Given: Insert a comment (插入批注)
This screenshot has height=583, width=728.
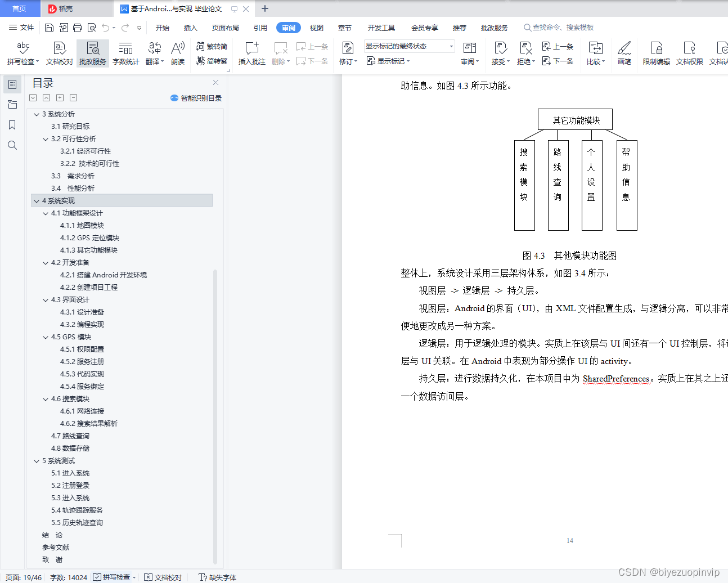Looking at the screenshot, I should 251,53.
